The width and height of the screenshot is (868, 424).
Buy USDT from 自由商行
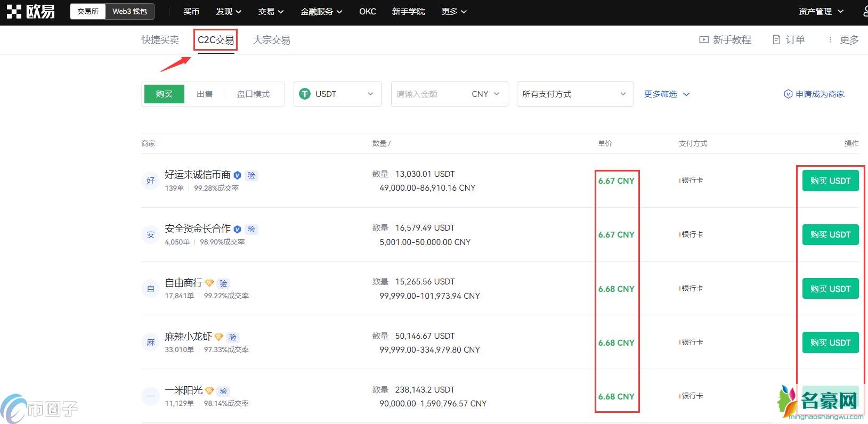pyautogui.click(x=830, y=289)
